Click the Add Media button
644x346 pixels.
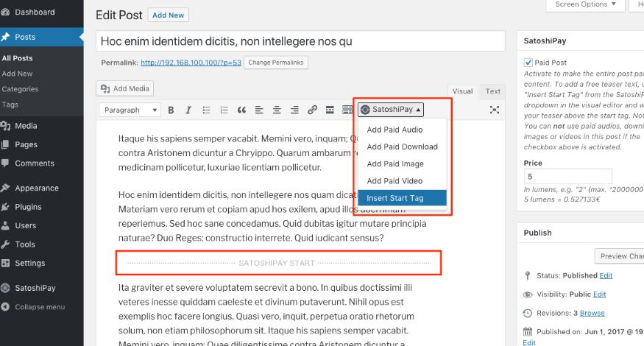pos(125,88)
